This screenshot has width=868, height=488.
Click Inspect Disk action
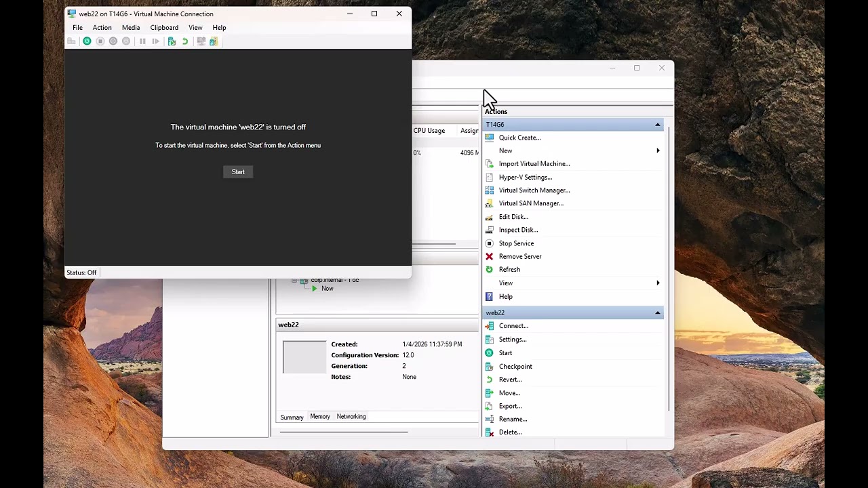pyautogui.click(x=518, y=230)
